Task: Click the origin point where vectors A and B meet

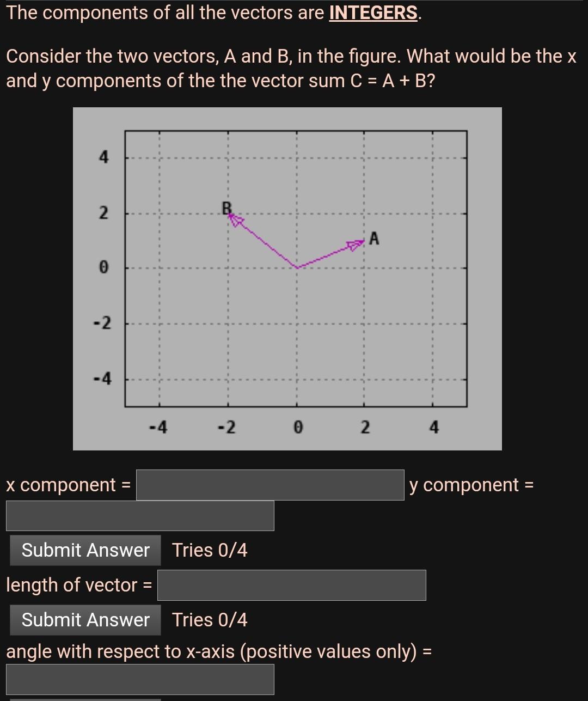Action: pos(296,267)
